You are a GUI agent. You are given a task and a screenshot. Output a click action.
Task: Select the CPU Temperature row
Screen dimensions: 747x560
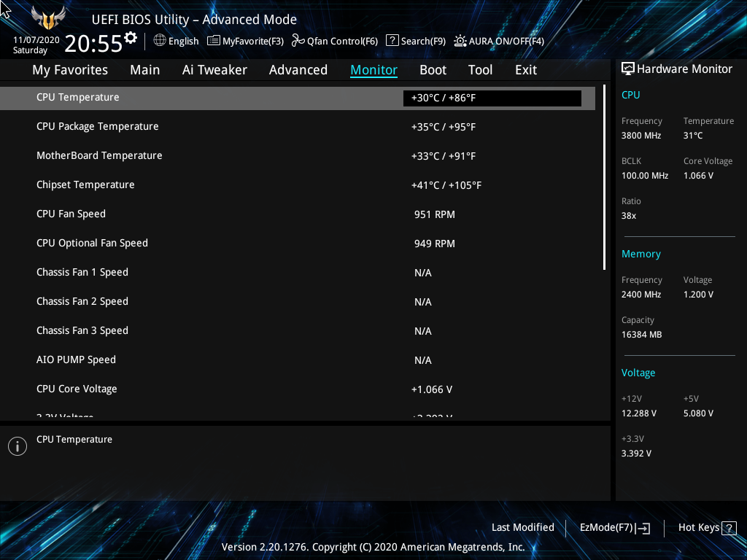pos(298,98)
